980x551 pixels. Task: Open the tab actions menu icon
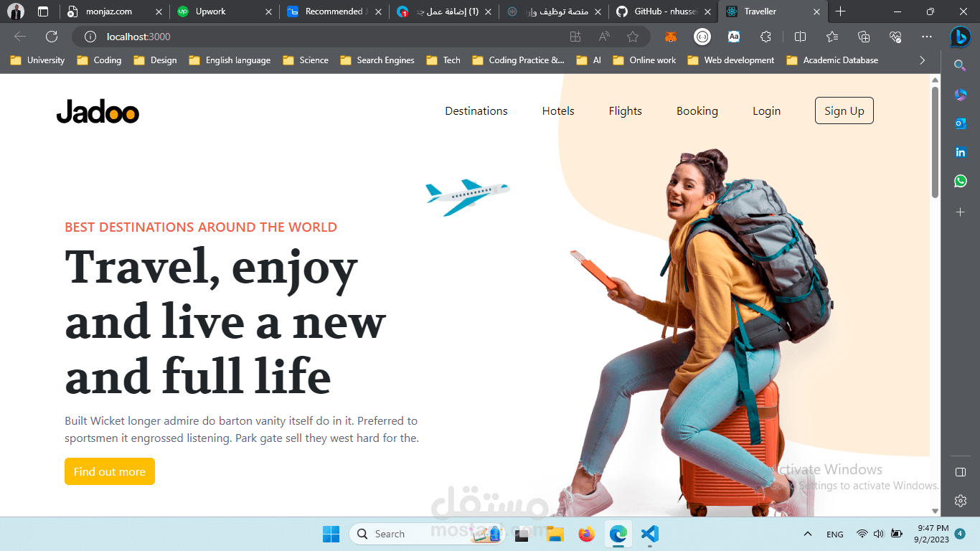click(x=43, y=11)
